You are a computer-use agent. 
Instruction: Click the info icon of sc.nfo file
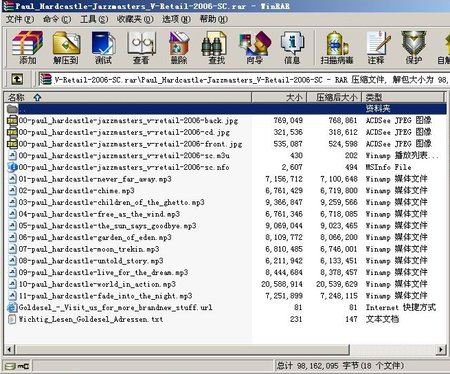12,167
